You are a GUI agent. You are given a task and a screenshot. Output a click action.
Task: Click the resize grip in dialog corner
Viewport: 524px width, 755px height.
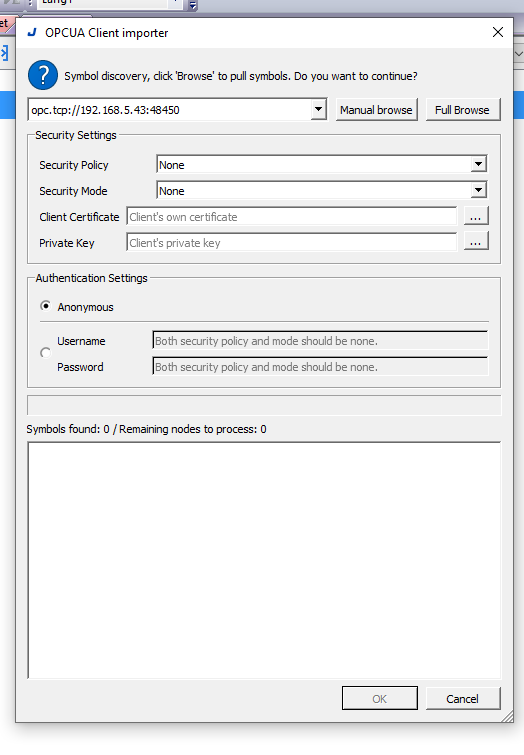coord(508,717)
